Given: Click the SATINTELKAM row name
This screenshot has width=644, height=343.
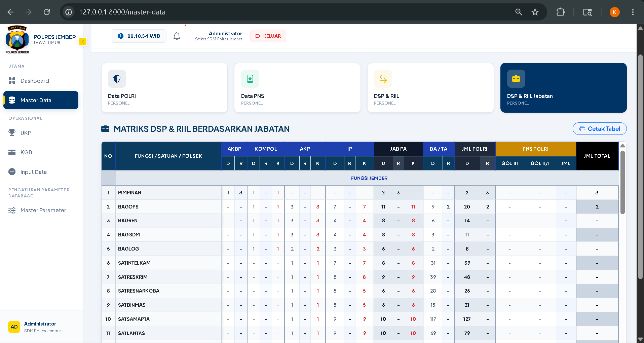Looking at the screenshot, I should click(x=134, y=263).
